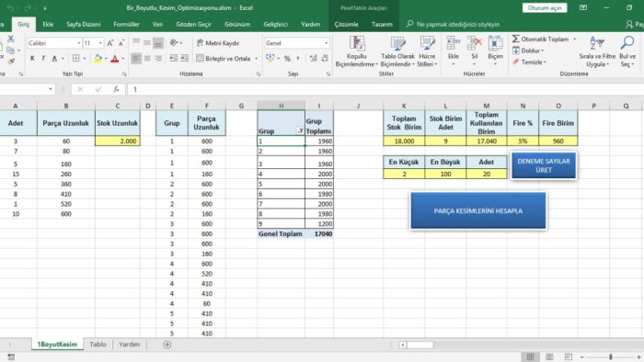Click the text orientation icon
The height and width of the screenshot is (362, 644).
coord(174,42)
